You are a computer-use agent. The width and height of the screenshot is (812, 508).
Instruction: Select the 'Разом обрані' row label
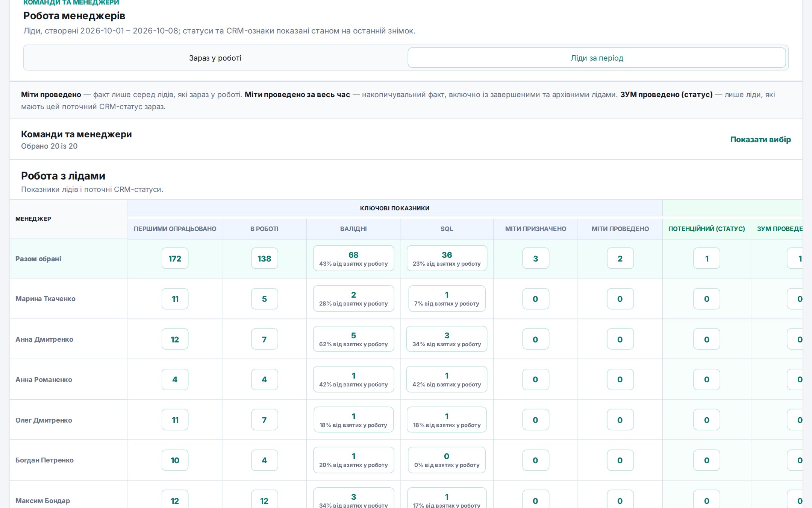pyautogui.click(x=38, y=259)
